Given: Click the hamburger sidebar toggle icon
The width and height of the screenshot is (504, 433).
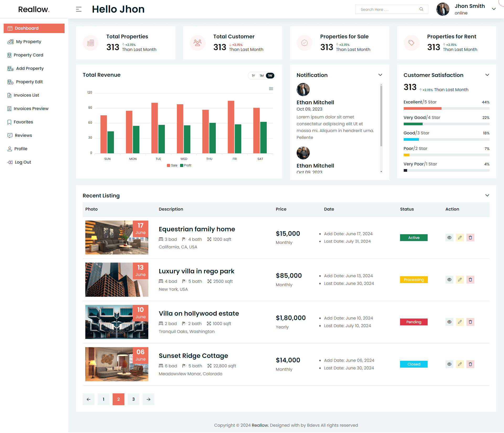Looking at the screenshot, I should point(79,9).
